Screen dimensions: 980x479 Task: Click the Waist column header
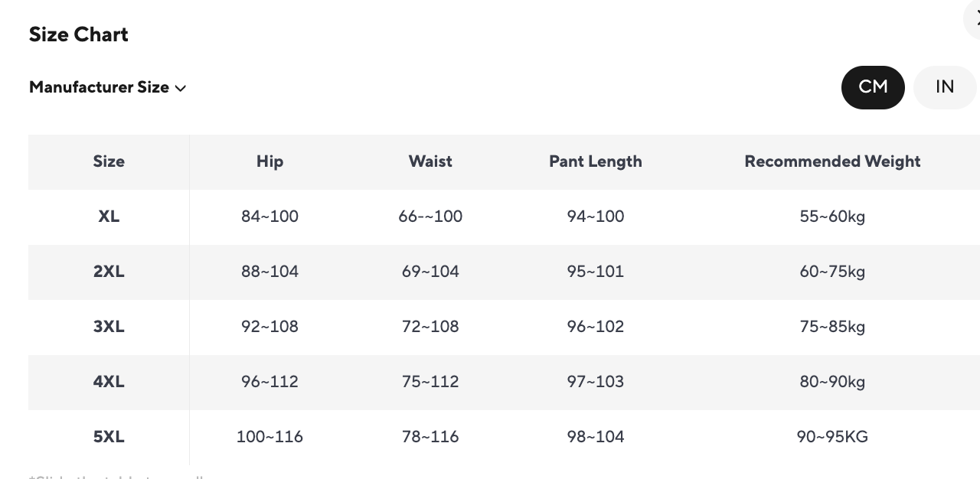[x=430, y=161]
